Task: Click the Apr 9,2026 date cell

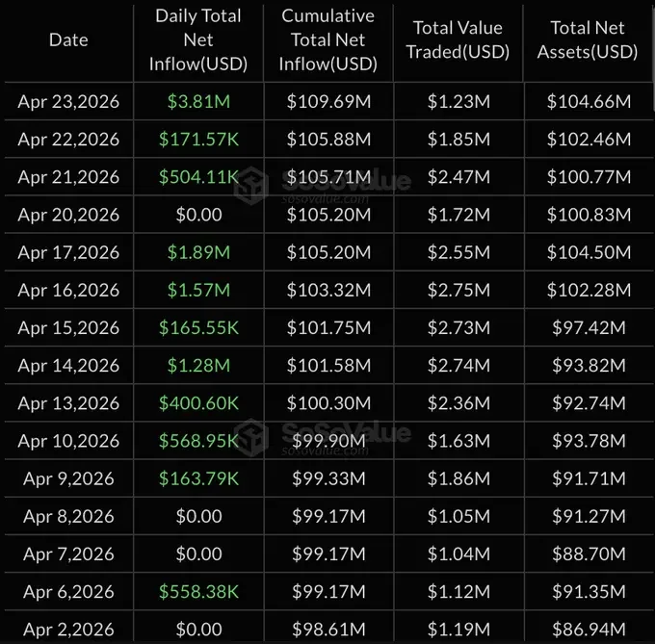Action: [x=68, y=478]
